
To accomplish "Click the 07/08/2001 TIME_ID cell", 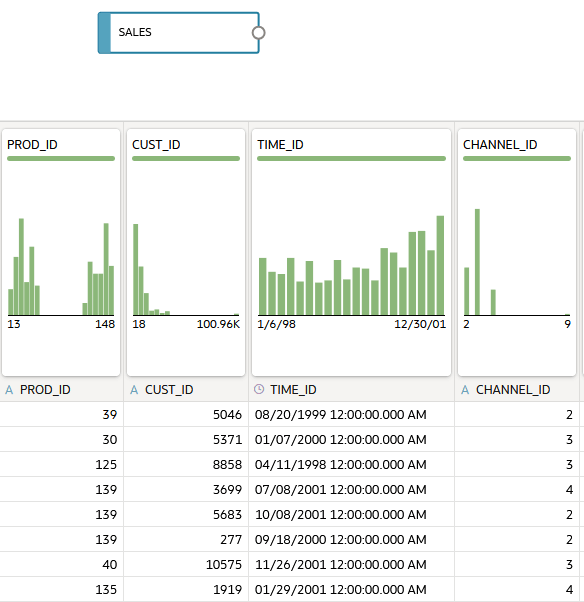I will (352, 490).
